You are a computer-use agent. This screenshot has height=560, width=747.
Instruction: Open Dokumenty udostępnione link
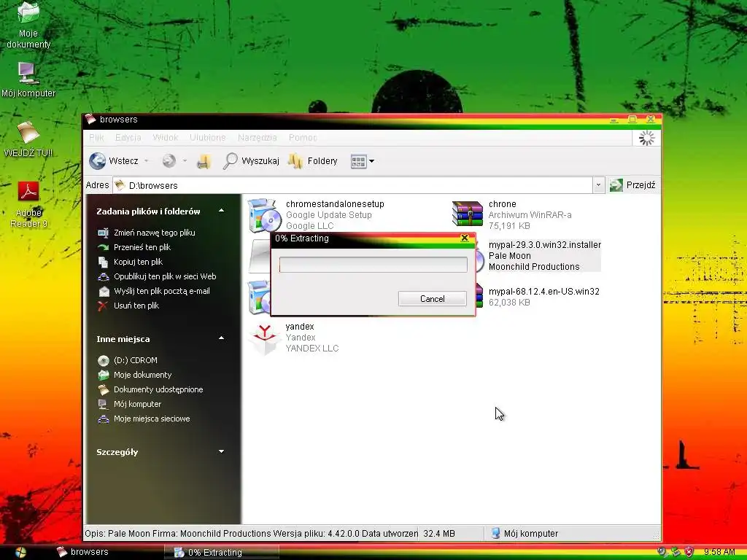[x=158, y=389]
